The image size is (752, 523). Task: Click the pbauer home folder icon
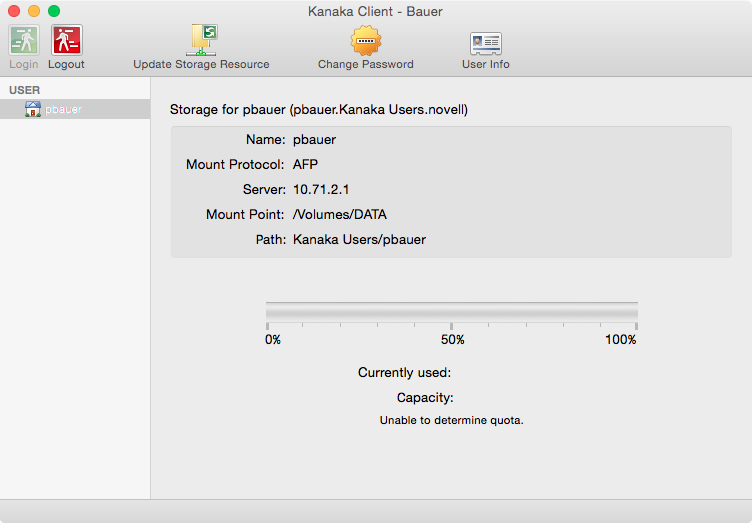coord(33,109)
